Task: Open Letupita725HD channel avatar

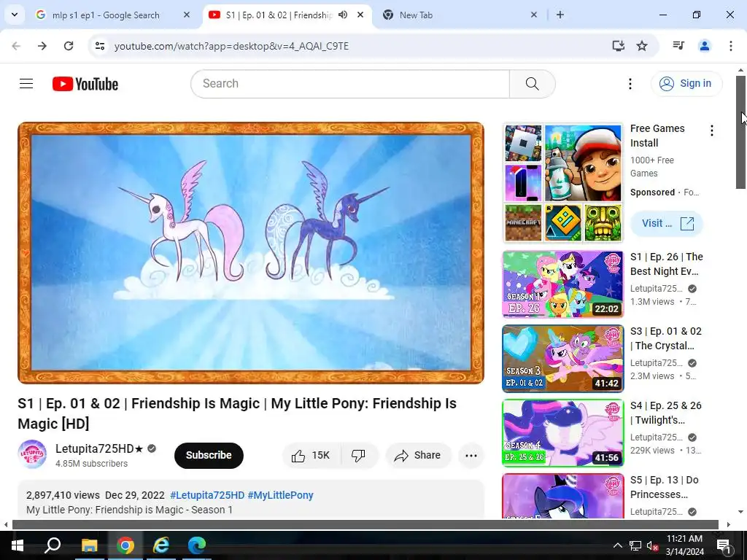Action: (32, 455)
